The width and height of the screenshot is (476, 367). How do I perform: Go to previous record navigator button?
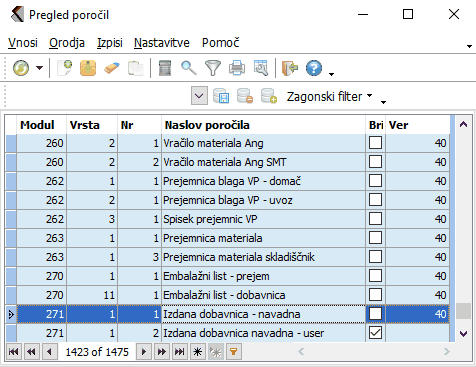(x=50, y=352)
